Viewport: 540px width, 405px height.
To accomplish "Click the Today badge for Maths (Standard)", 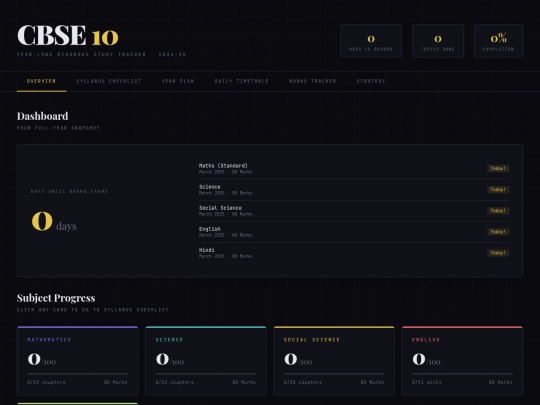I will (x=498, y=168).
